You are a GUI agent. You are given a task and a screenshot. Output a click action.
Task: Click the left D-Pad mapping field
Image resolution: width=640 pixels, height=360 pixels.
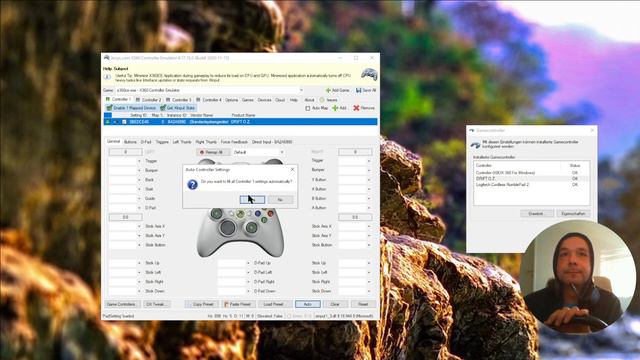click(x=122, y=208)
